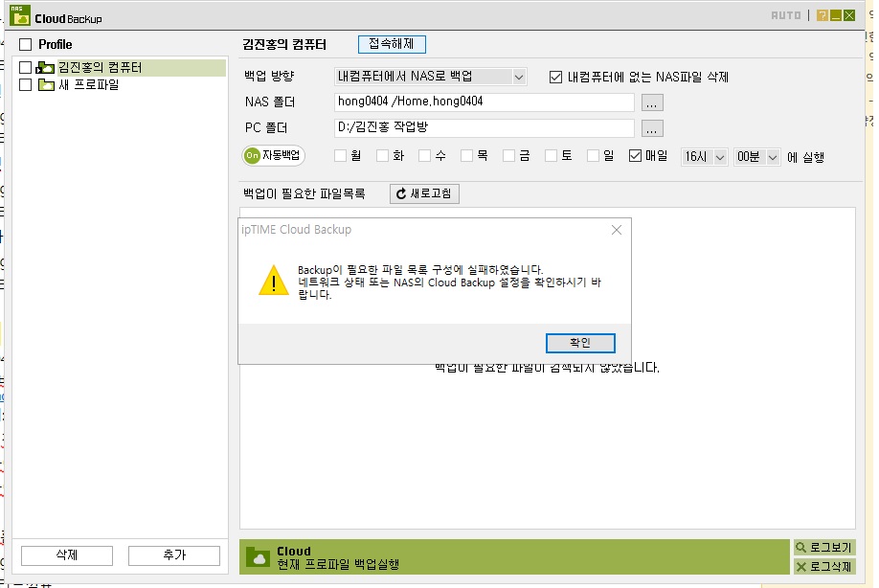Open the 백업 방향 dropdown

tap(430, 77)
